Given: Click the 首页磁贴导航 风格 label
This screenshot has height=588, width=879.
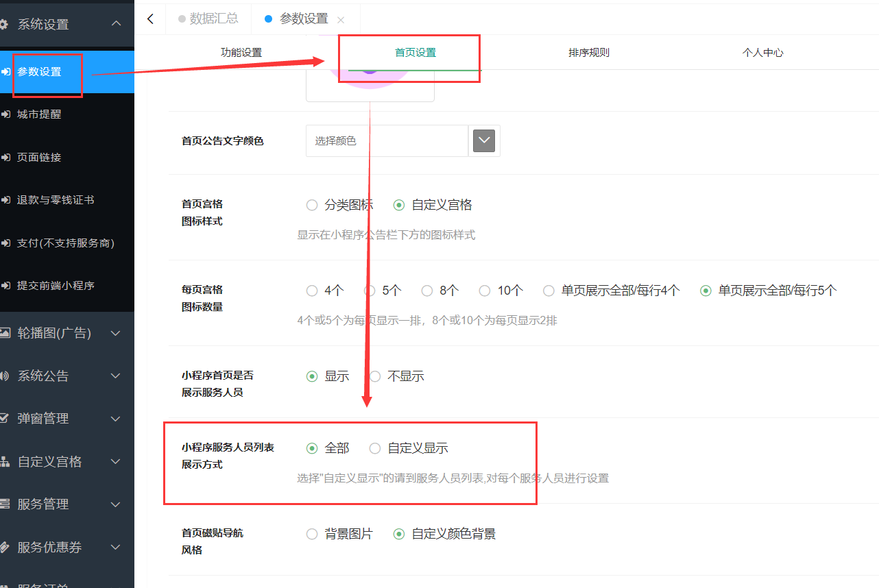Looking at the screenshot, I should [213, 541].
